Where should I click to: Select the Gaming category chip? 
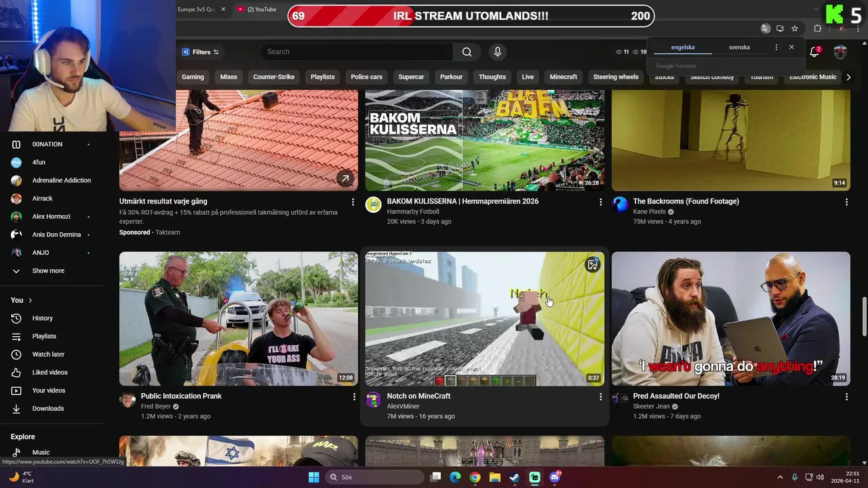pyautogui.click(x=193, y=77)
